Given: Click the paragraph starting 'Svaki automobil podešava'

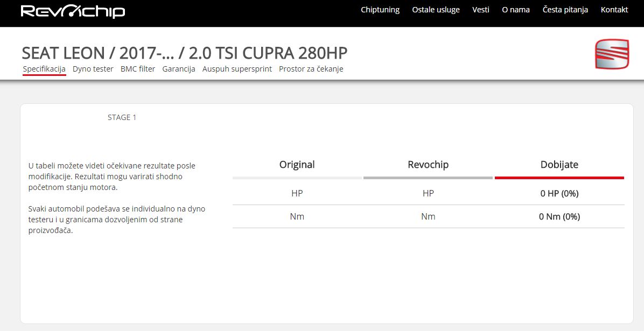Looking at the screenshot, I should 117,220.
